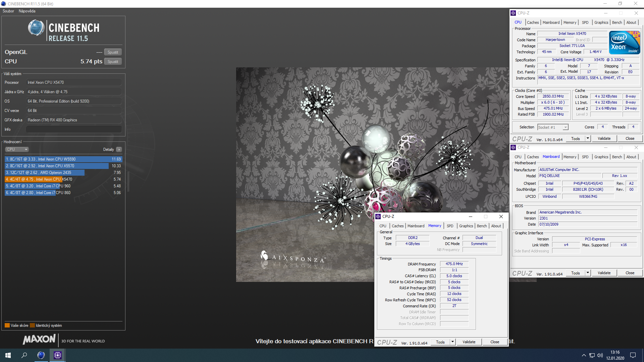Select ranking row Intel Xeon CPU X5570
This screenshot has width=644, height=362.
pos(63,166)
